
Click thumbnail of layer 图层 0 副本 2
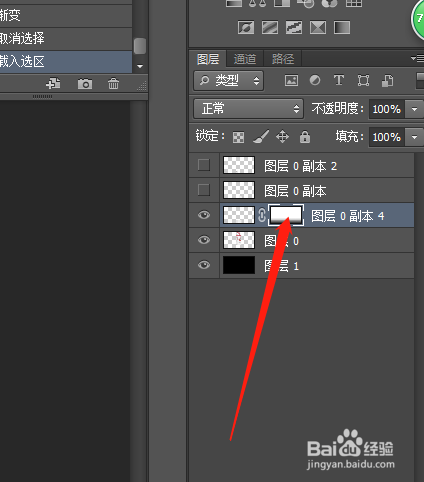pos(239,165)
